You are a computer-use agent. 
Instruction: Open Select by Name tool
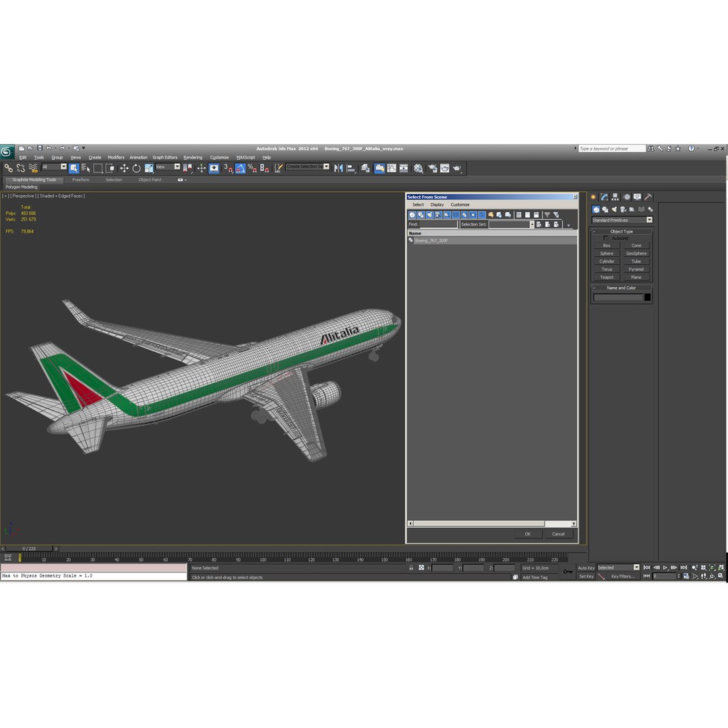(x=86, y=168)
